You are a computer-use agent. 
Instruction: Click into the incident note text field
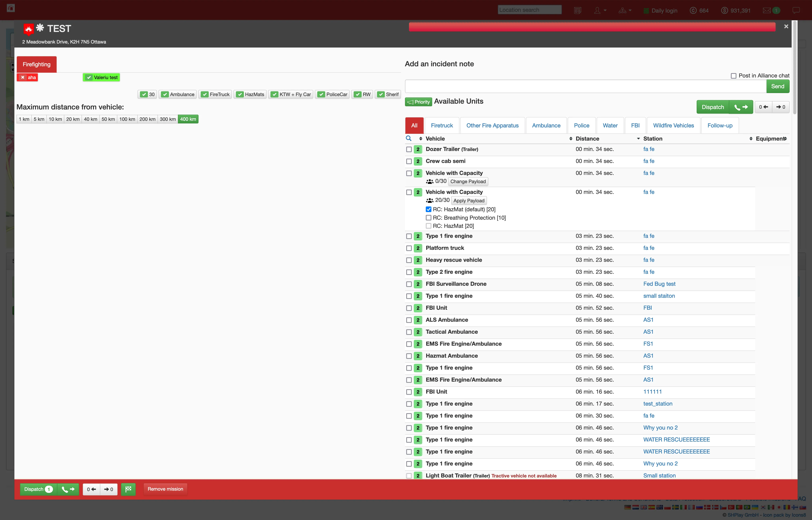(585, 86)
